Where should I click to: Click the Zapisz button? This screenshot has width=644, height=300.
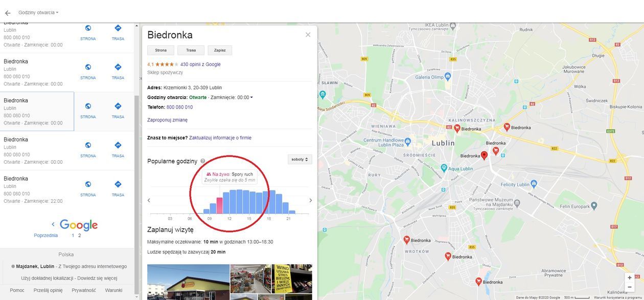click(220, 50)
